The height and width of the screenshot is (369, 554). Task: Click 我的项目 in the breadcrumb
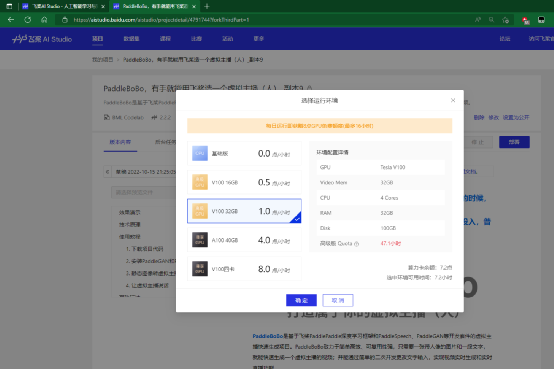102,60
